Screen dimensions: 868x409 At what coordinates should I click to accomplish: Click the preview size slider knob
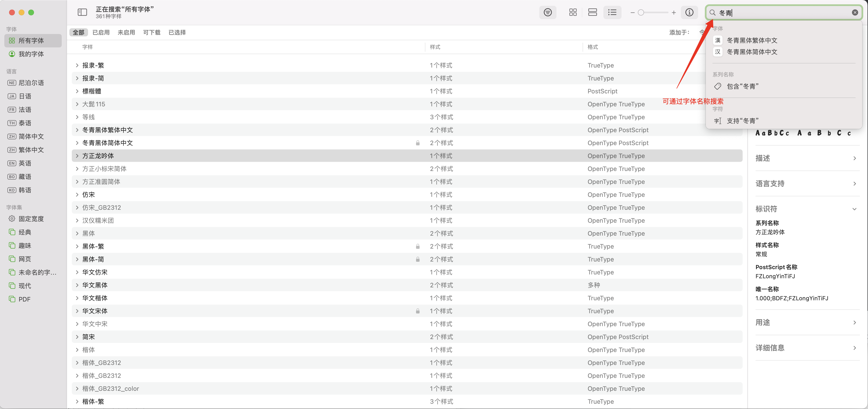[641, 12]
